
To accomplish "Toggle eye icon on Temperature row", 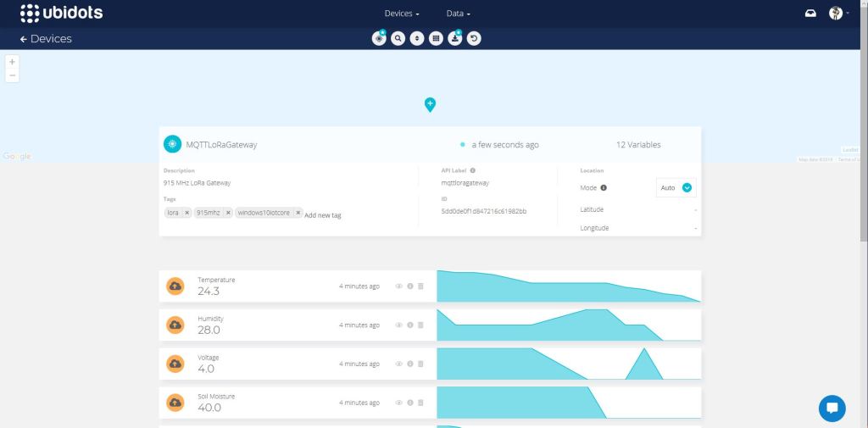I will (x=398, y=286).
